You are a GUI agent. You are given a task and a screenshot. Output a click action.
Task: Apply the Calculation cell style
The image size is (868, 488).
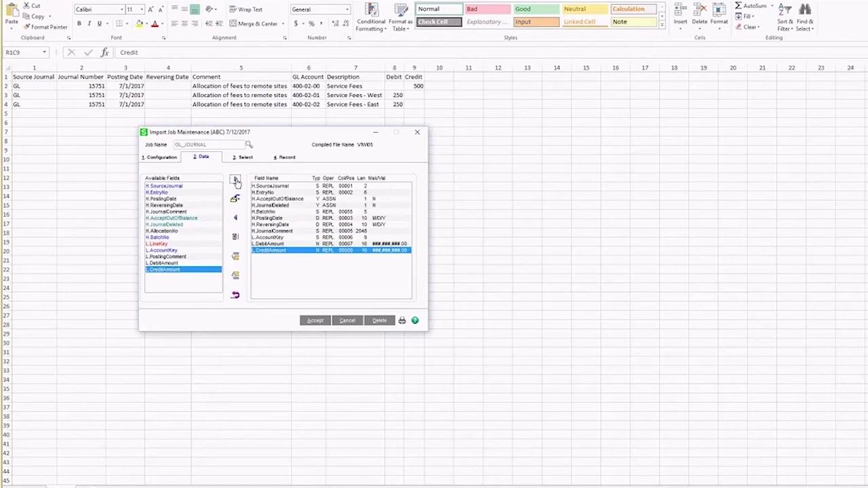point(633,9)
